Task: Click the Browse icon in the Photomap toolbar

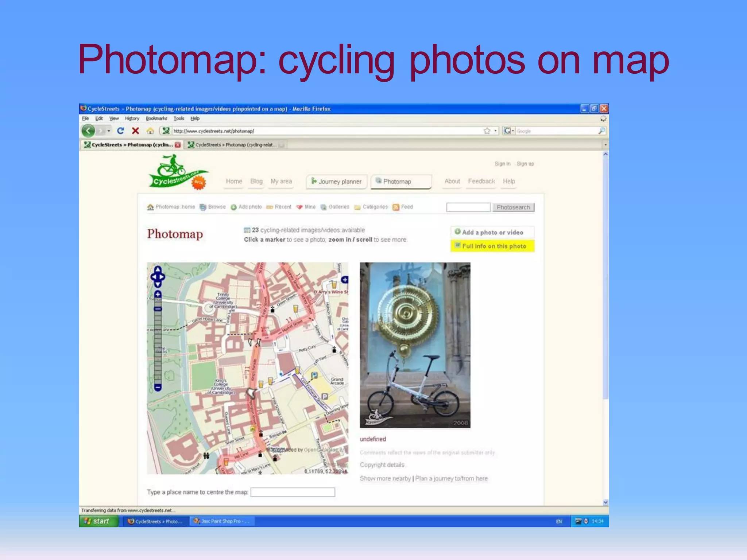Action: 203,207
